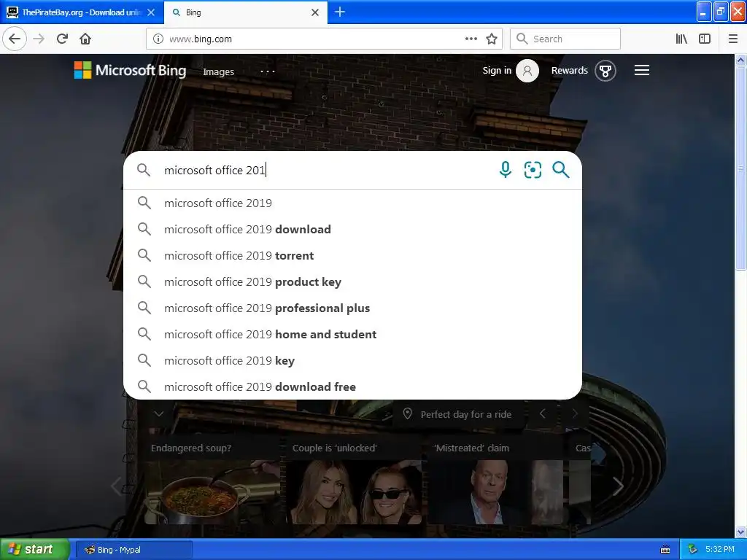The image size is (747, 560).
Task: Close the ThePirateBay.org tab
Action: click(151, 12)
